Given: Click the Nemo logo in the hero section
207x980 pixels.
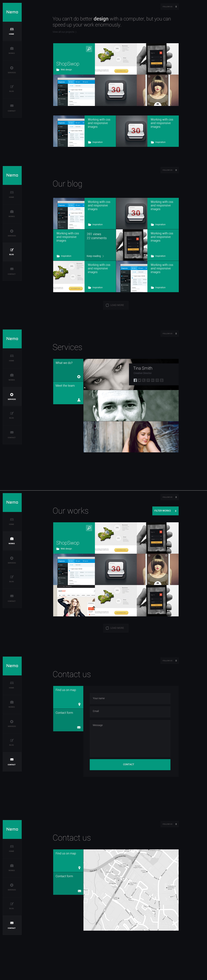Looking at the screenshot, I should coord(12,12).
